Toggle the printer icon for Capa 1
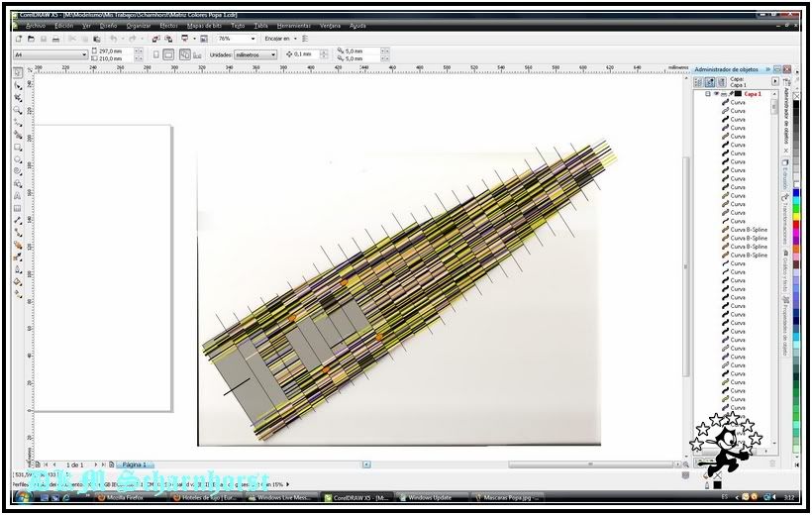 pyautogui.click(x=724, y=94)
